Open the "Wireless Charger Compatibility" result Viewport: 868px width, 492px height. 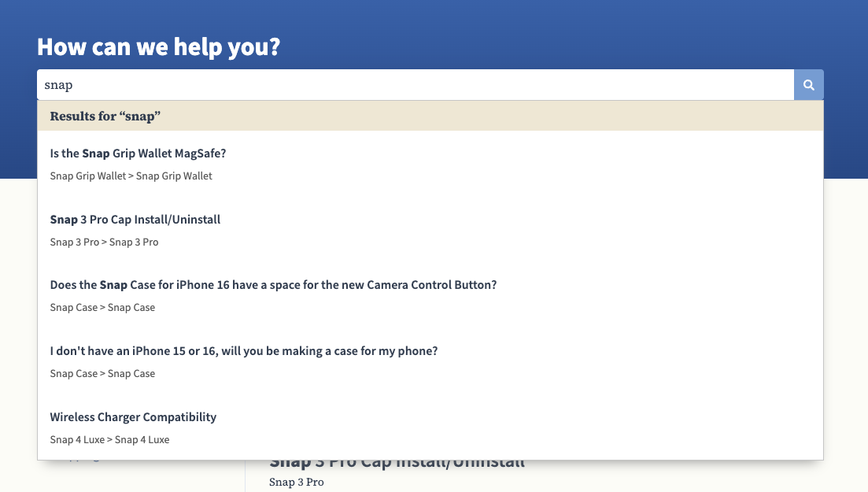click(x=133, y=417)
